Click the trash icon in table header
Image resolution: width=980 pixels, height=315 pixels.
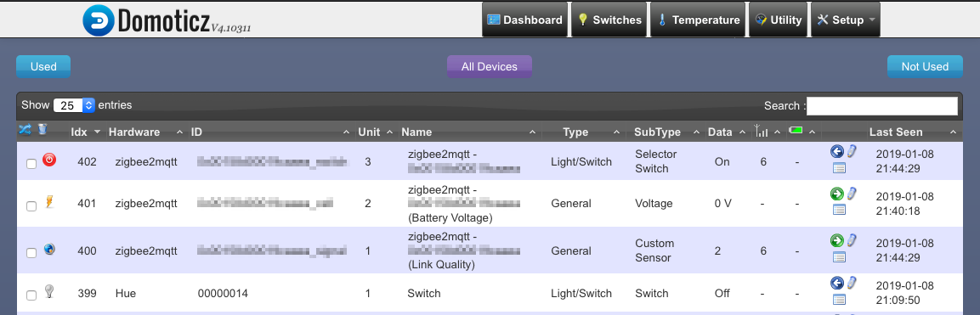42,129
